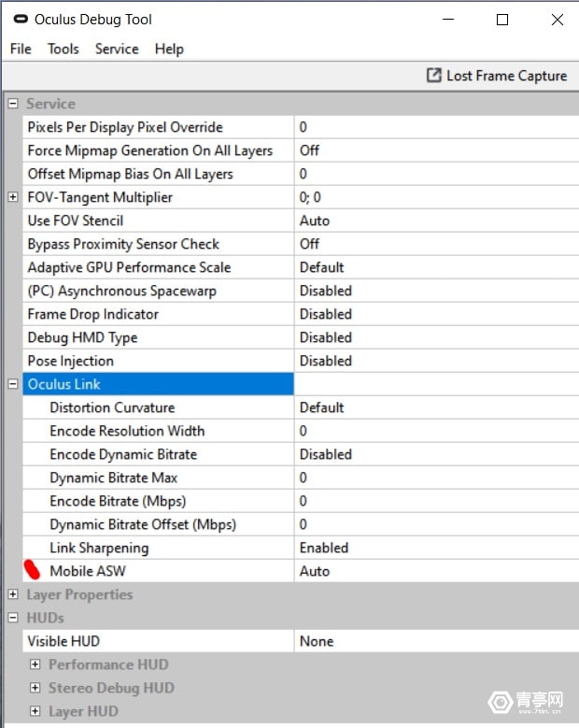Image resolution: width=579 pixels, height=728 pixels.
Task: Expand the Stereo Debug HUD group
Action: click(35, 688)
